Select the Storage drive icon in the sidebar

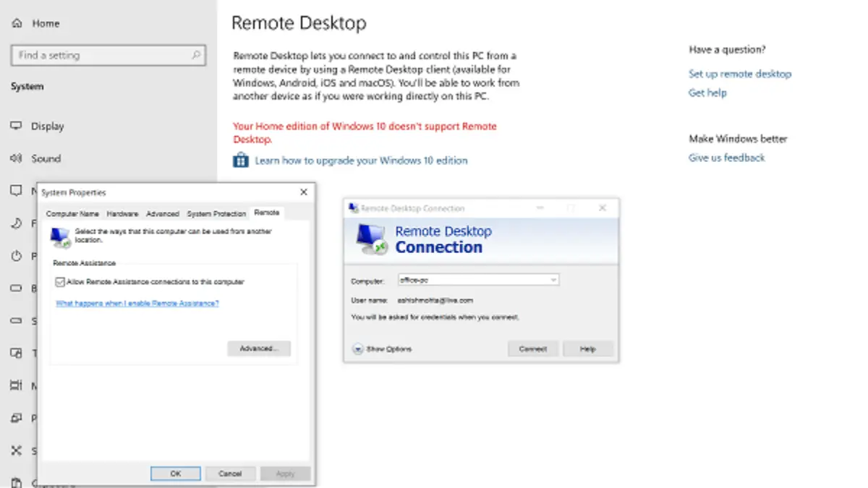[x=17, y=321]
